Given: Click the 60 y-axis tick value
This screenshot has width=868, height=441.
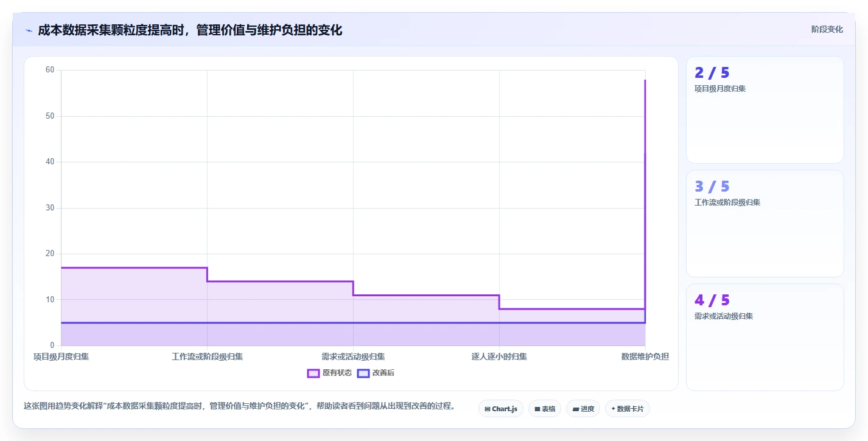Looking at the screenshot, I should [x=50, y=70].
